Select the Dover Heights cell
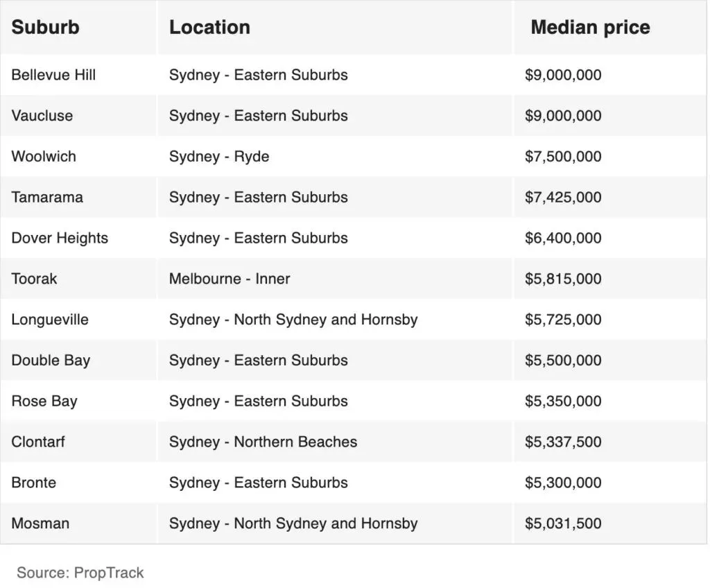The height and width of the screenshot is (588, 710). pos(60,239)
